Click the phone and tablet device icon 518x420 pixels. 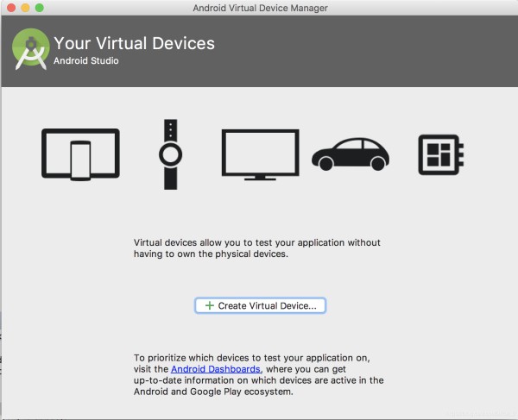80,154
